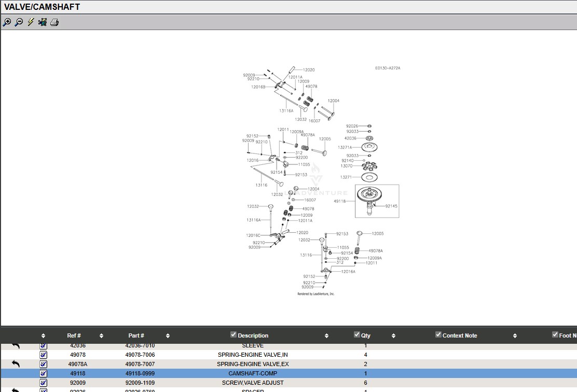The width and height of the screenshot is (577, 392).
Task: Click the zoom out magnifier icon
Action: (19, 22)
